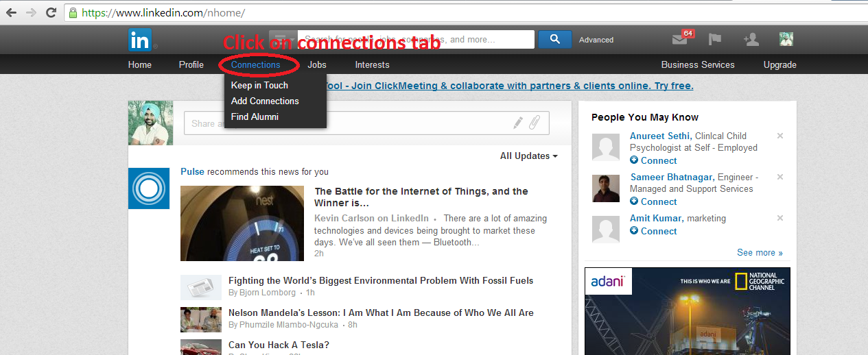Select Keep in Touch from dropdown
This screenshot has height=355, width=868.
(x=259, y=85)
